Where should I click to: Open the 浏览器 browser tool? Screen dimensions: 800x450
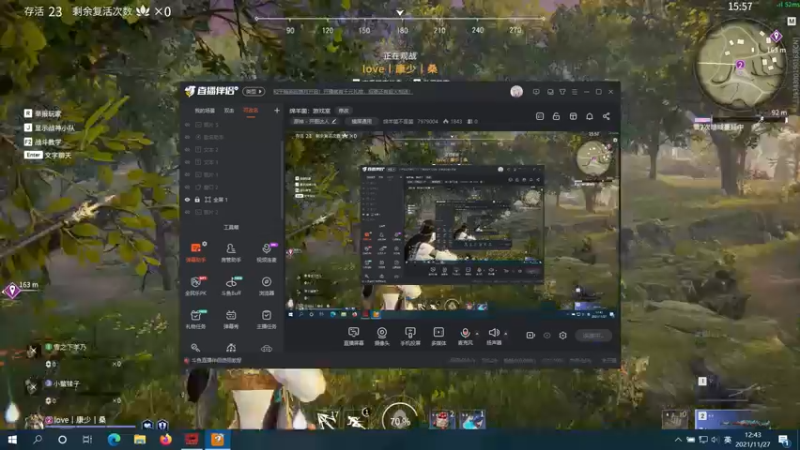tap(266, 286)
